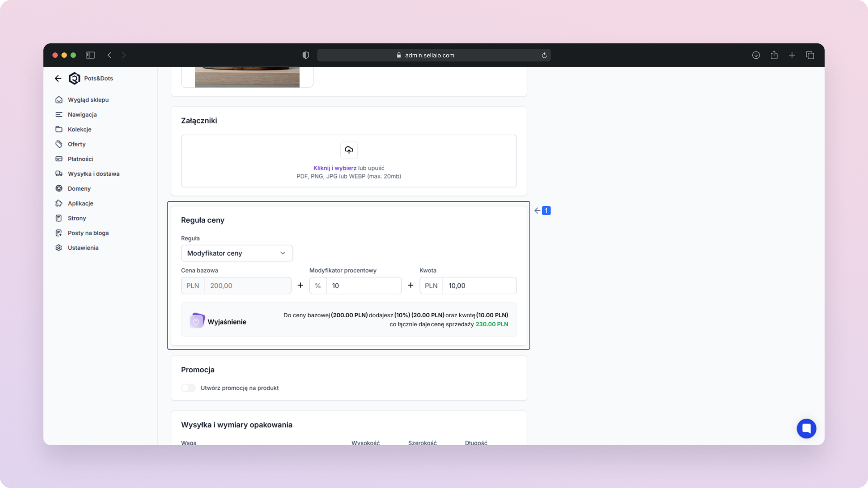The image size is (868, 488).
Task: Go forward with browser forward chevron
Action: click(x=124, y=55)
